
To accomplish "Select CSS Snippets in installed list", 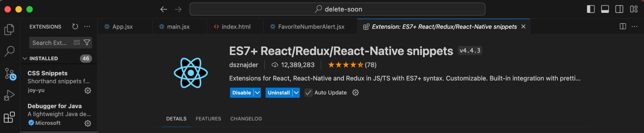I will pos(59,81).
